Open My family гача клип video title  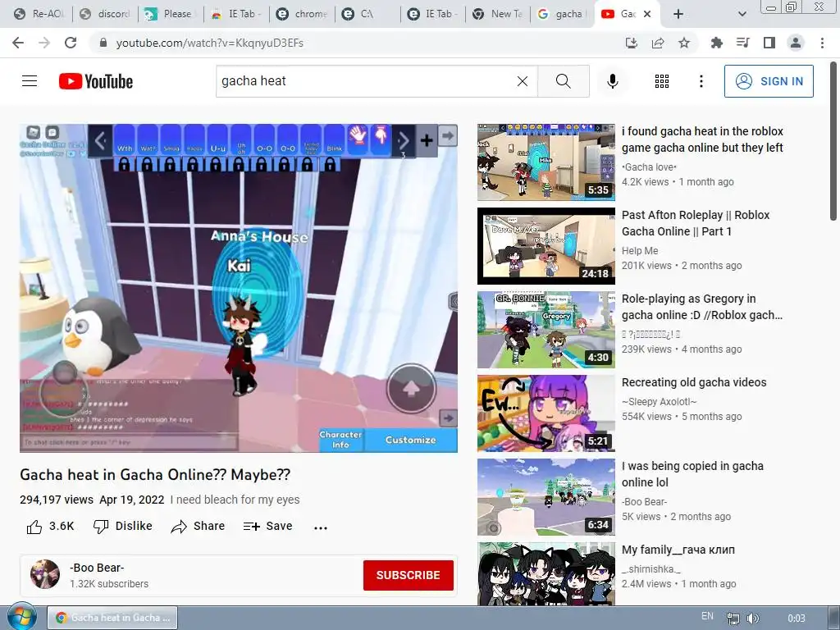[678, 550]
